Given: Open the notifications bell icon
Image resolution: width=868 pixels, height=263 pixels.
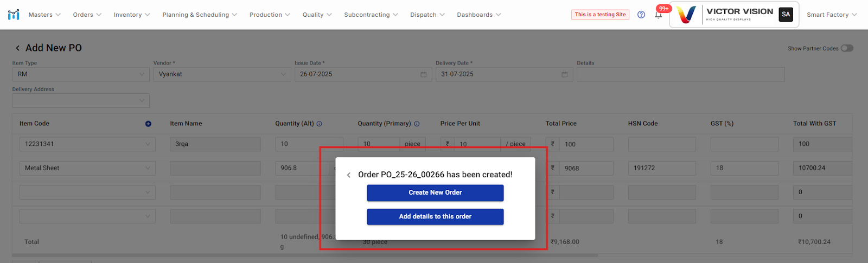Looking at the screenshot, I should point(659,15).
